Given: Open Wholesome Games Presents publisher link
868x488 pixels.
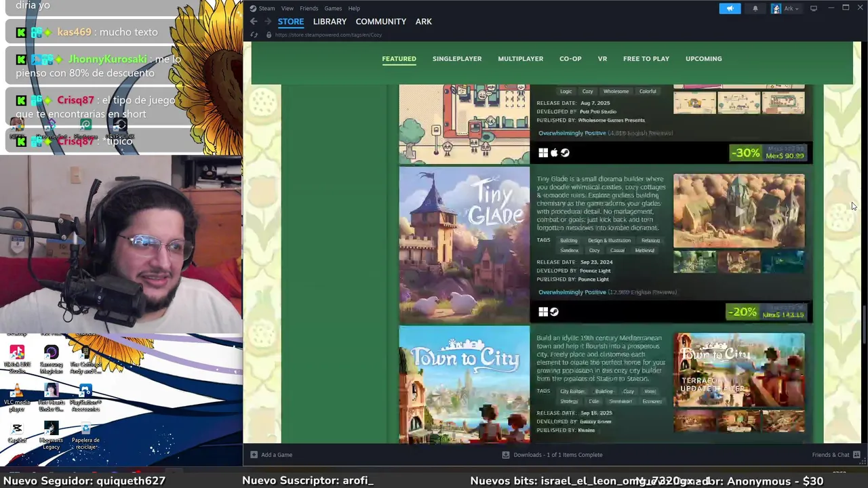Looking at the screenshot, I should (611, 121).
